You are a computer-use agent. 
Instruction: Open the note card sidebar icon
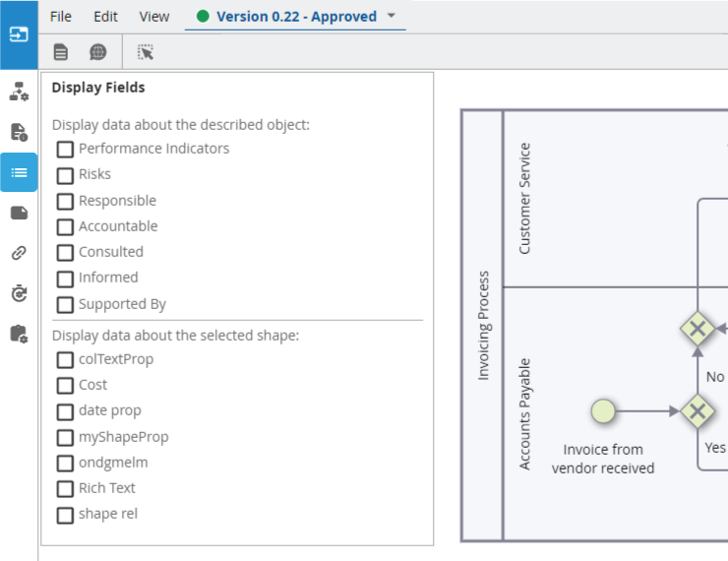(19, 213)
